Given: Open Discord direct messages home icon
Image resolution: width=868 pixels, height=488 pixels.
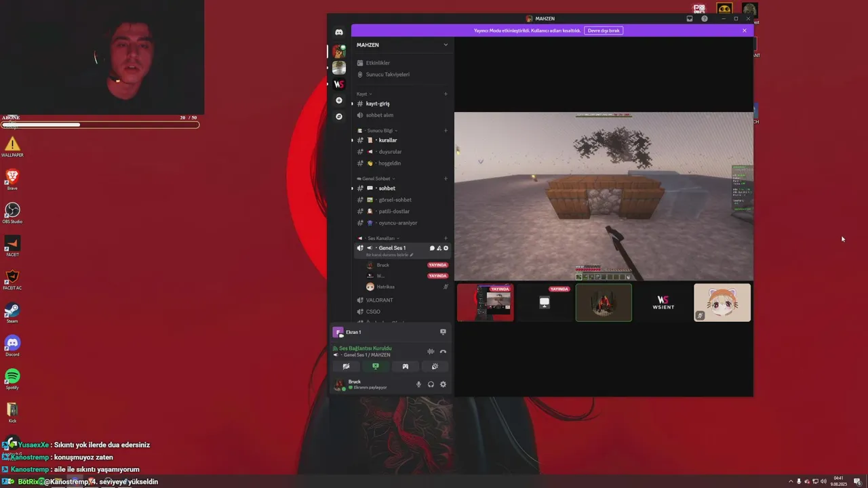Looking at the screenshot, I should click(x=339, y=32).
